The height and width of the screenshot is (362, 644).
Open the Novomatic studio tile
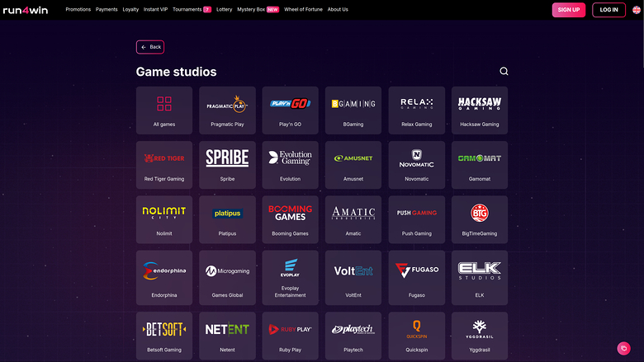[x=416, y=165]
